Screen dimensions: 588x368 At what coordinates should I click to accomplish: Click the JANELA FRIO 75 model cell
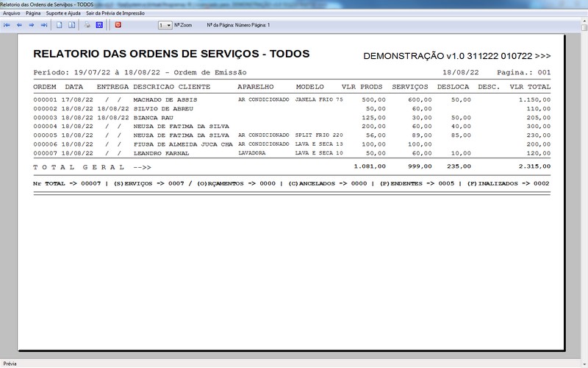pos(319,100)
